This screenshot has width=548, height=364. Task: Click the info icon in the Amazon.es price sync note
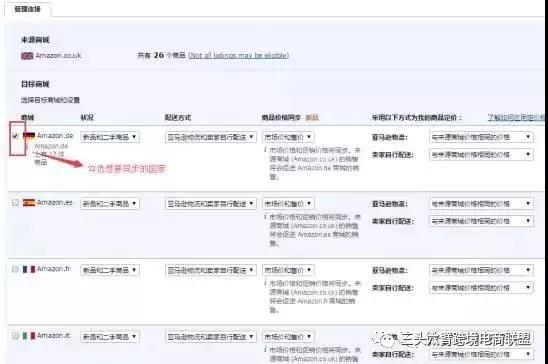[x=266, y=217]
